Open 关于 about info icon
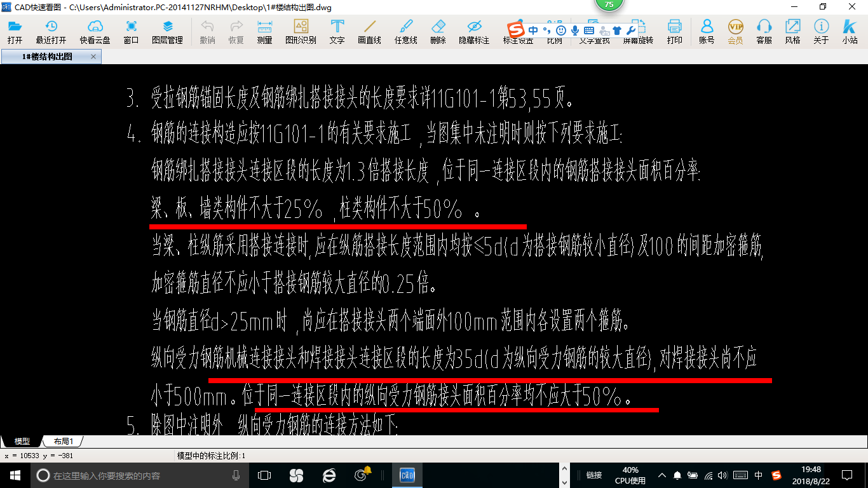Screen dimensions: 868x488 coord(821,32)
